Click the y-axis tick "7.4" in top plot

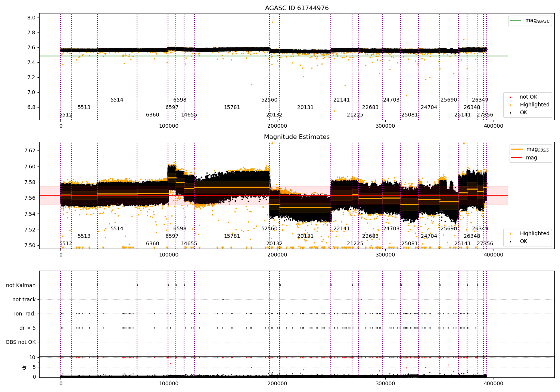(x=31, y=63)
